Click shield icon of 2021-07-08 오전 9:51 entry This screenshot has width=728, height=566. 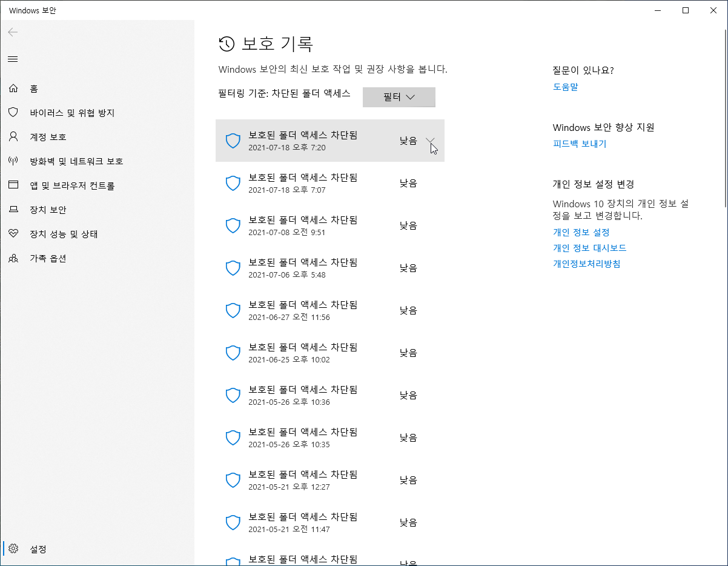coord(233,225)
